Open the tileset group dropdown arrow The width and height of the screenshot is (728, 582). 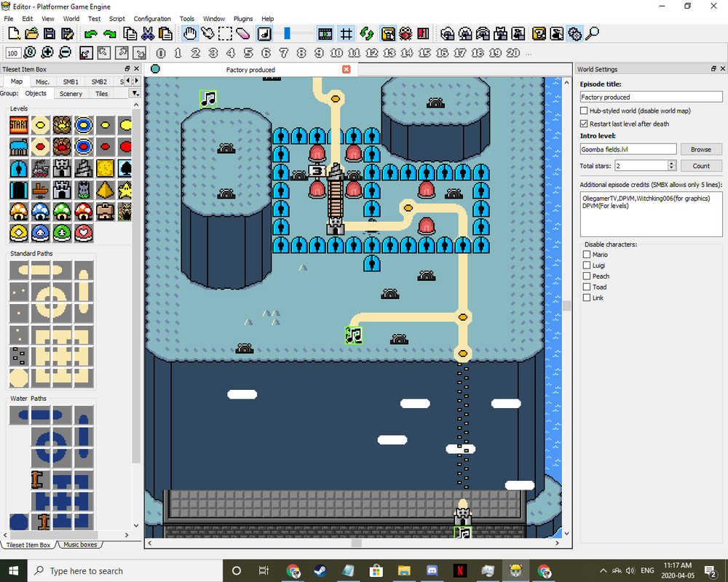pyautogui.click(x=135, y=94)
